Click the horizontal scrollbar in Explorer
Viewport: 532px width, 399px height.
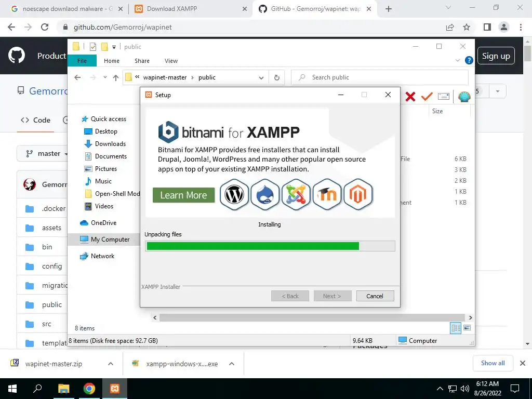tap(312, 317)
